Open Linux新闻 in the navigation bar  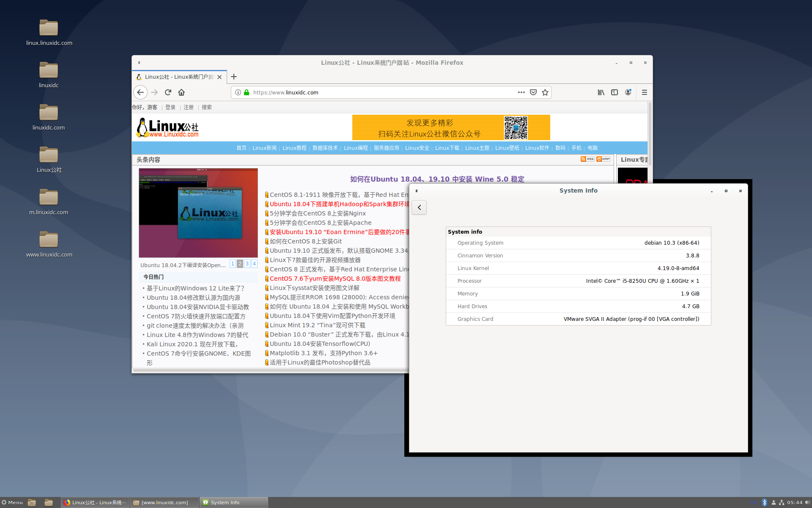click(264, 148)
